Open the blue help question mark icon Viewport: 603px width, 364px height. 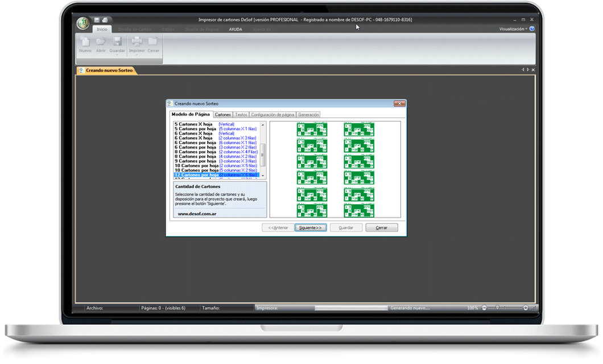[532, 29]
